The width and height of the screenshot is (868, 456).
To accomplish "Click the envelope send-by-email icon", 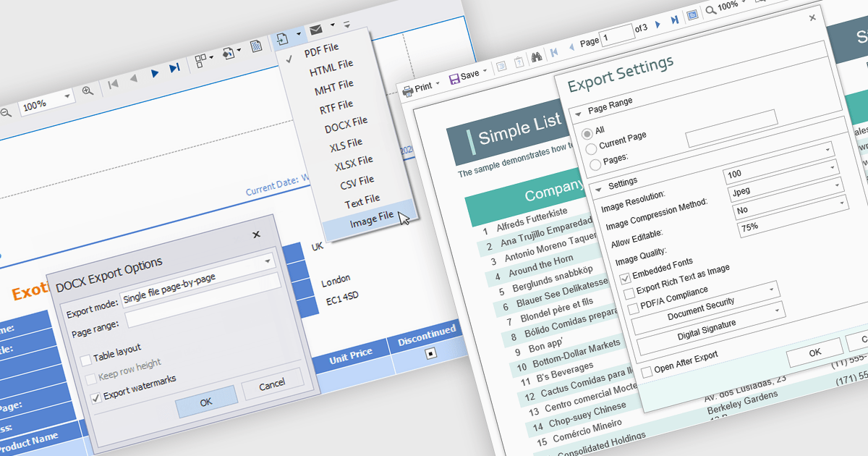I will (316, 30).
